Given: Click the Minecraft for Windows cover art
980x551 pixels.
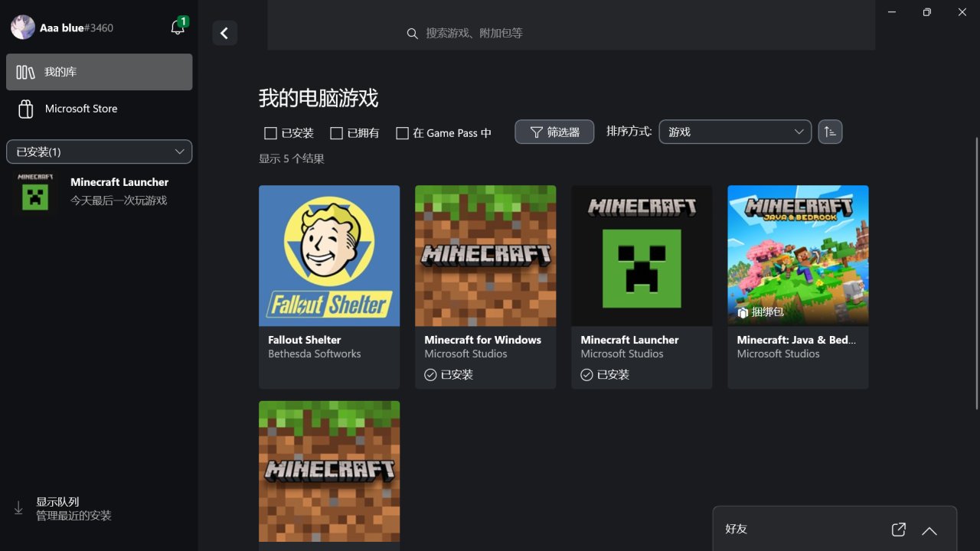Looking at the screenshot, I should (485, 256).
